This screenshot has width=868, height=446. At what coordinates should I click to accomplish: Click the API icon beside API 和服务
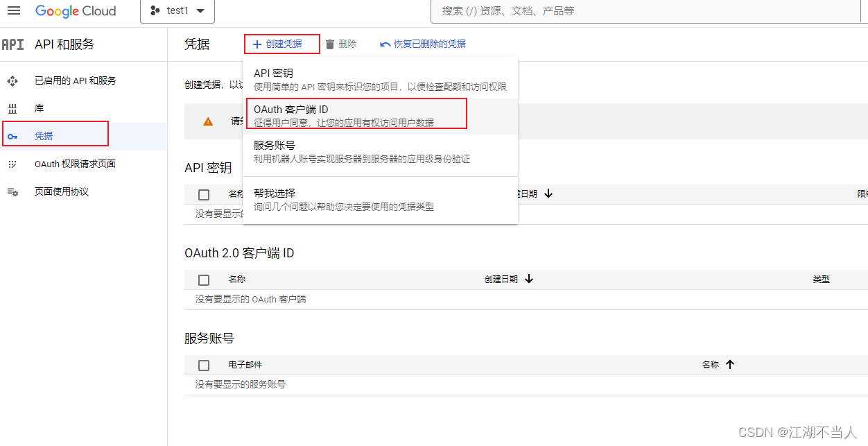click(12, 44)
